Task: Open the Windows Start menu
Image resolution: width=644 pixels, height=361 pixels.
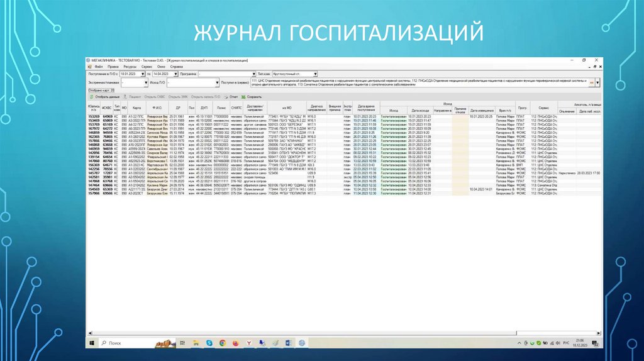Action: [x=92, y=343]
